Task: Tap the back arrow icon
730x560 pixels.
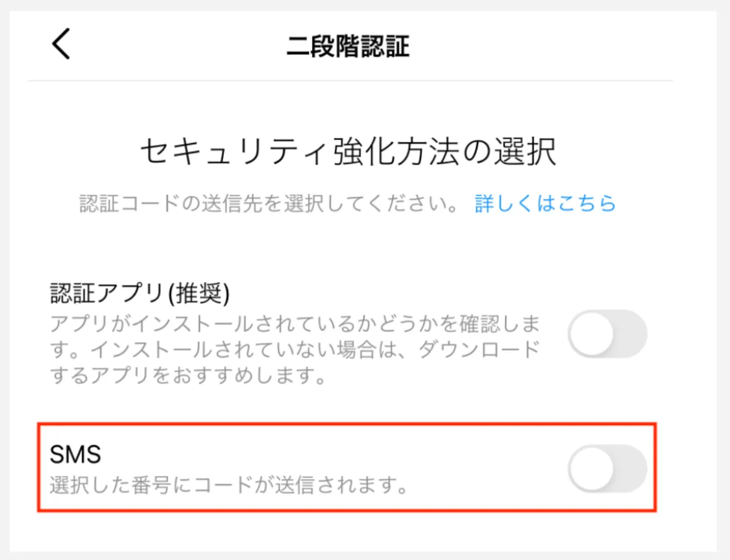Action: tap(61, 46)
